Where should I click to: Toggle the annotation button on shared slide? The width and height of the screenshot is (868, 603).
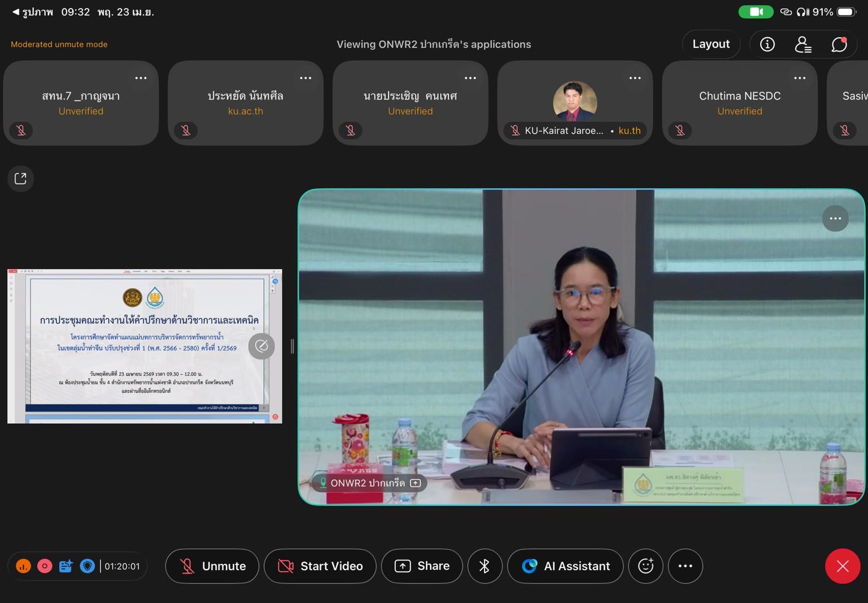[261, 346]
